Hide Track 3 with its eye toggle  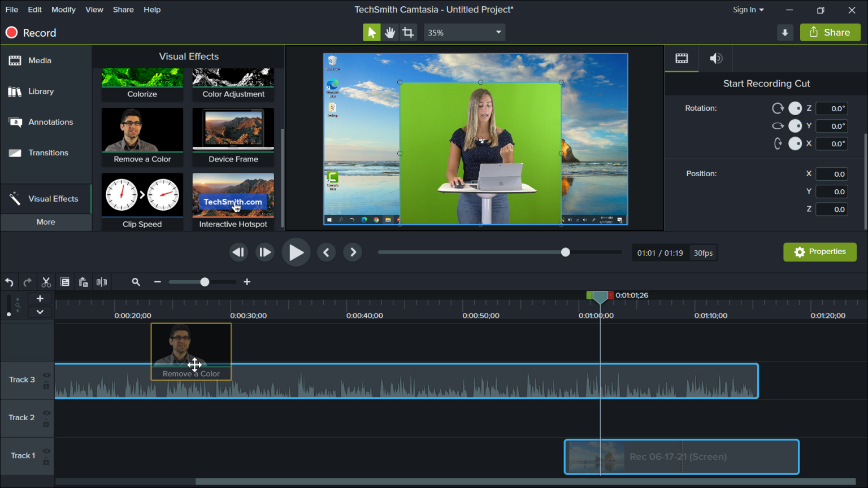point(46,374)
